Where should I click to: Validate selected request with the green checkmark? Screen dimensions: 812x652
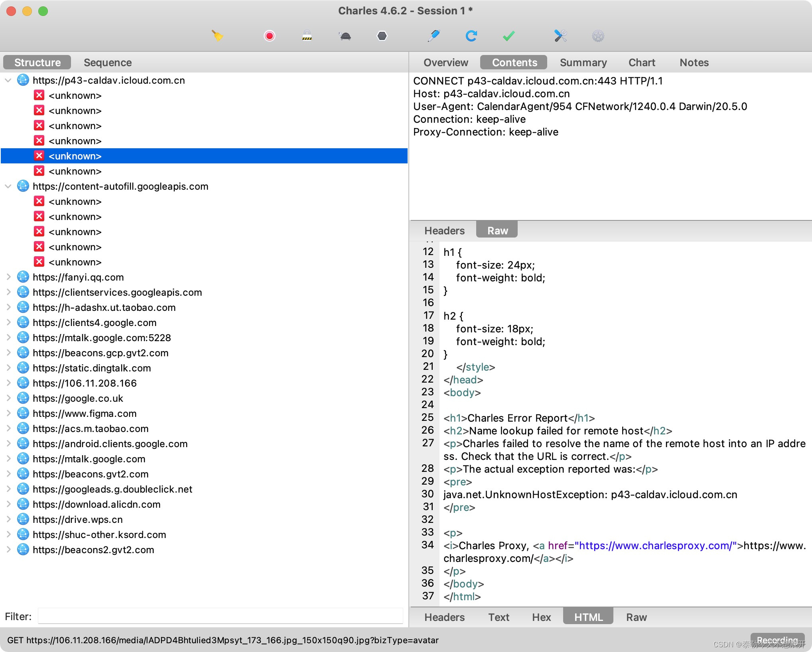(x=508, y=36)
